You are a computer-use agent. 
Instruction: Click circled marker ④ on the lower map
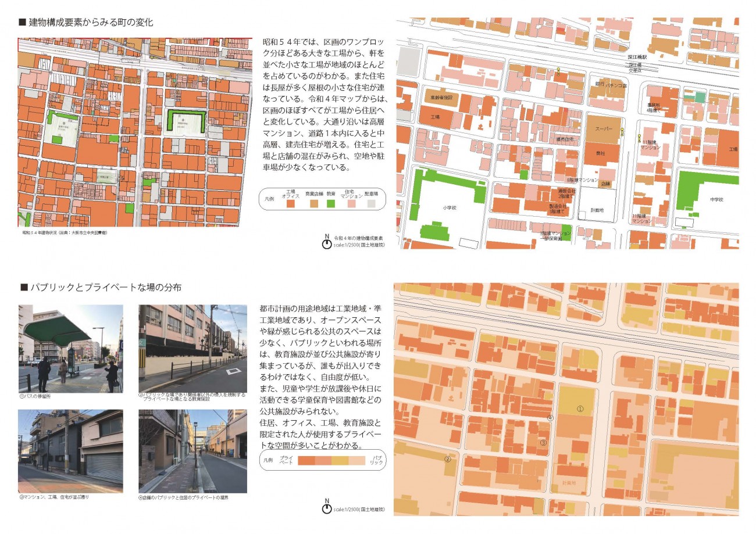[550, 418]
